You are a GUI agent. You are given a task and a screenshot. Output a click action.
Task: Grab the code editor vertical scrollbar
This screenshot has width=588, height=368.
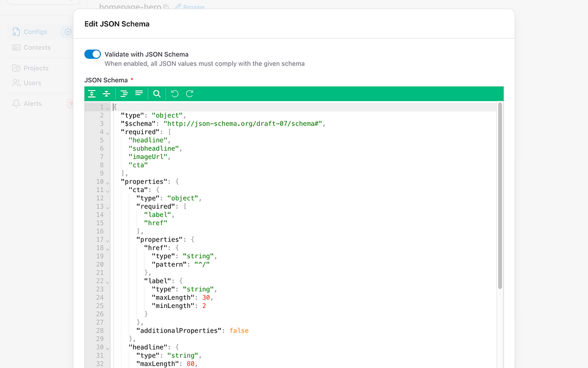point(500,195)
